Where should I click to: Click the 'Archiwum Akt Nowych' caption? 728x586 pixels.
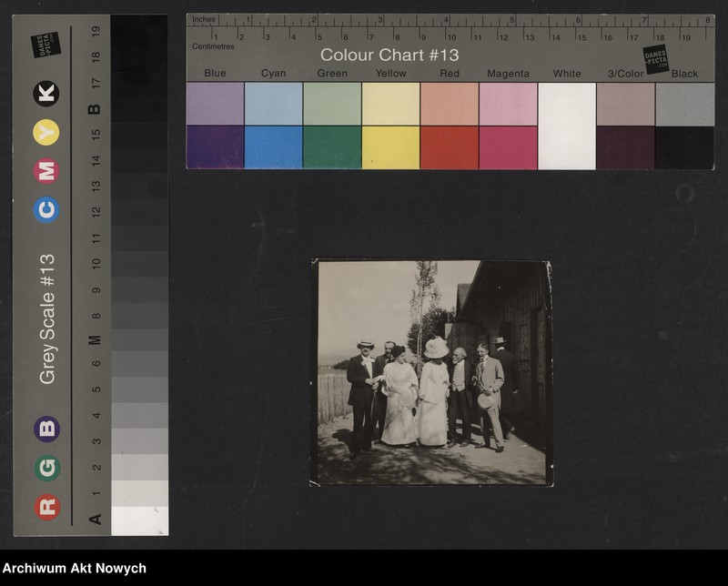pyautogui.click(x=75, y=569)
